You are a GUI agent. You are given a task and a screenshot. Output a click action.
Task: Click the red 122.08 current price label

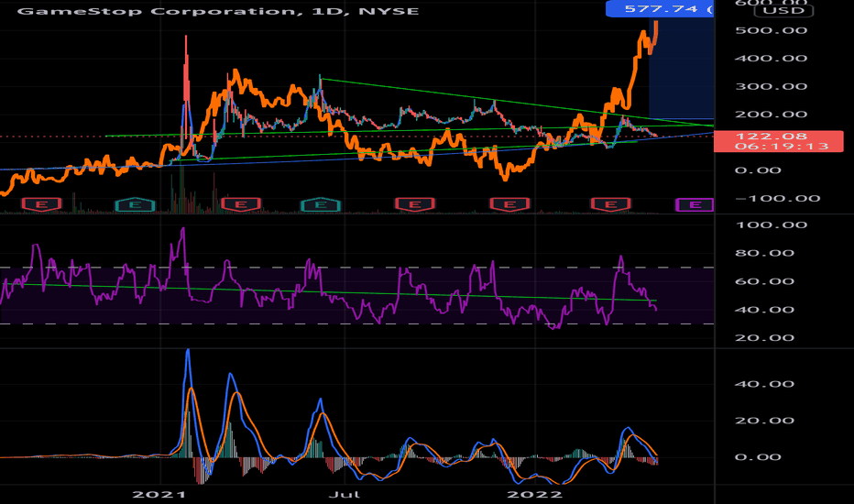771,137
